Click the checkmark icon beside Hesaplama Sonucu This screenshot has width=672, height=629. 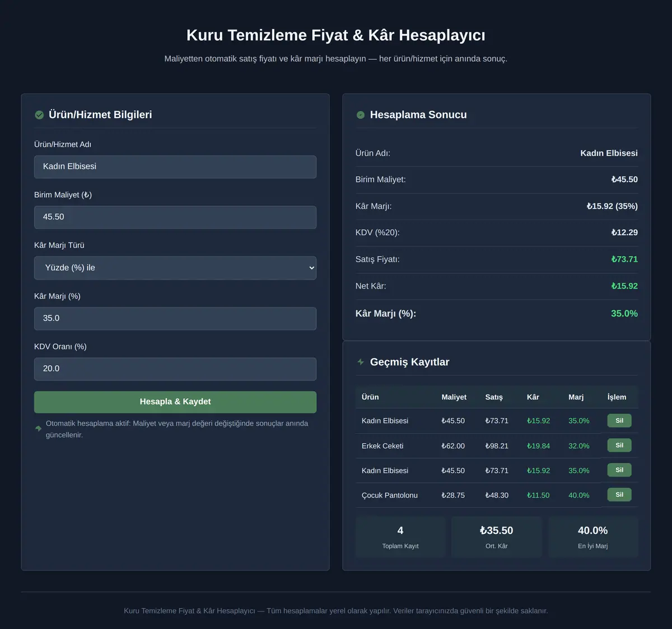pos(361,115)
